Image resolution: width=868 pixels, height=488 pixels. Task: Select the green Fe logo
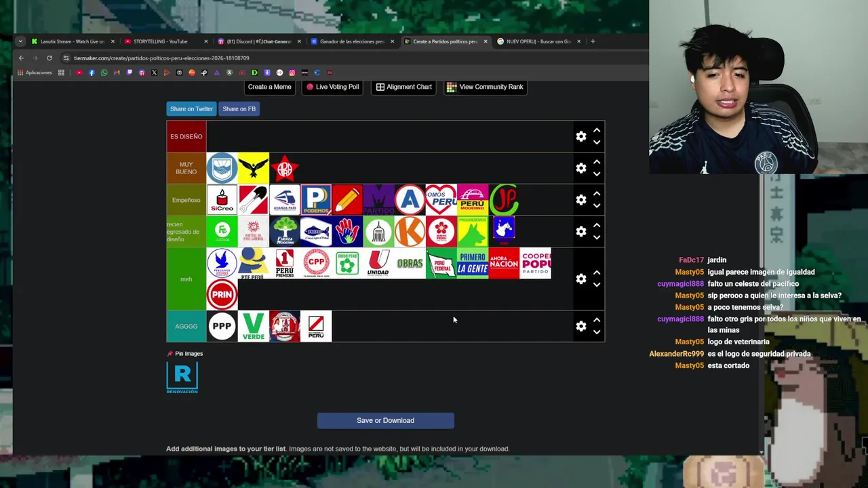222,231
